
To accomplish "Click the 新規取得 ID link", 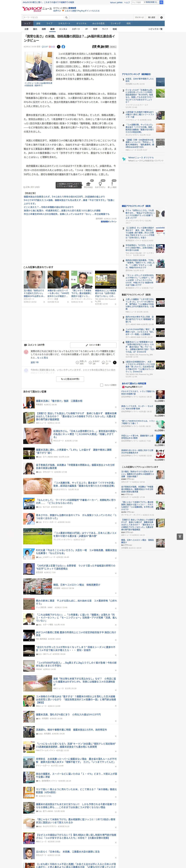I will (72, 8).
